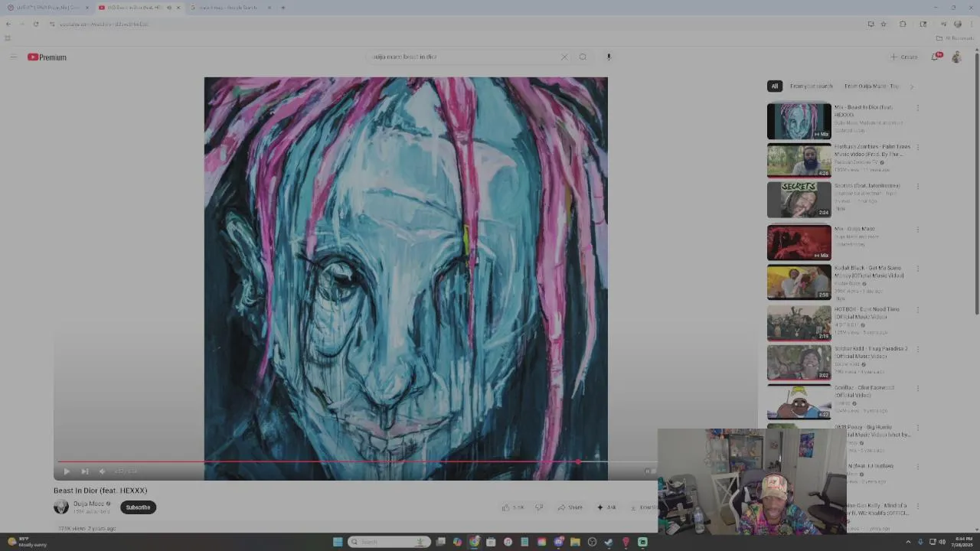980x551 pixels.
Task: Open the Ouija Macc channel avatar
Action: click(x=60, y=507)
